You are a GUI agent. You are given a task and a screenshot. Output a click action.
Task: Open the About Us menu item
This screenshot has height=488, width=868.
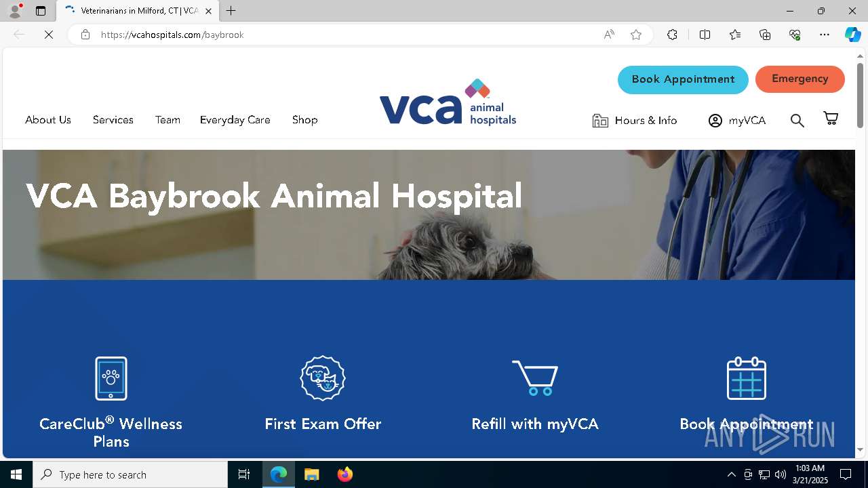48,120
